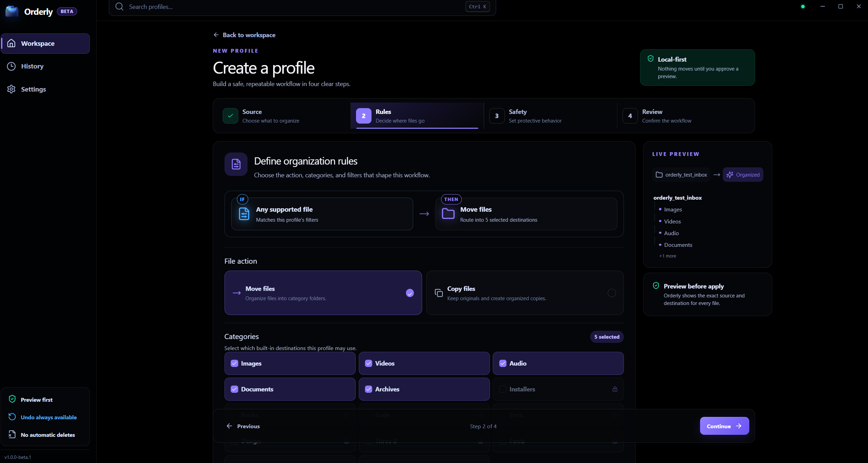
Task: Click the Local-first shield icon
Action: click(x=650, y=59)
